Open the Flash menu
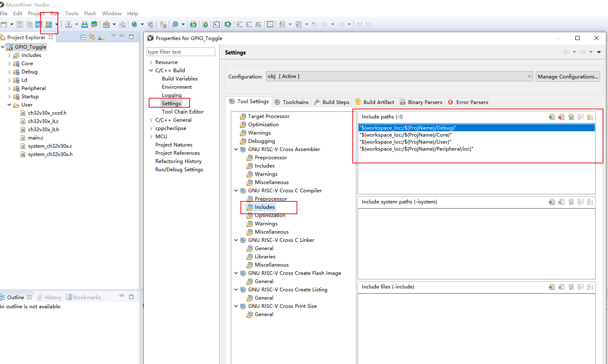The width and height of the screenshot is (608, 364). [x=90, y=13]
